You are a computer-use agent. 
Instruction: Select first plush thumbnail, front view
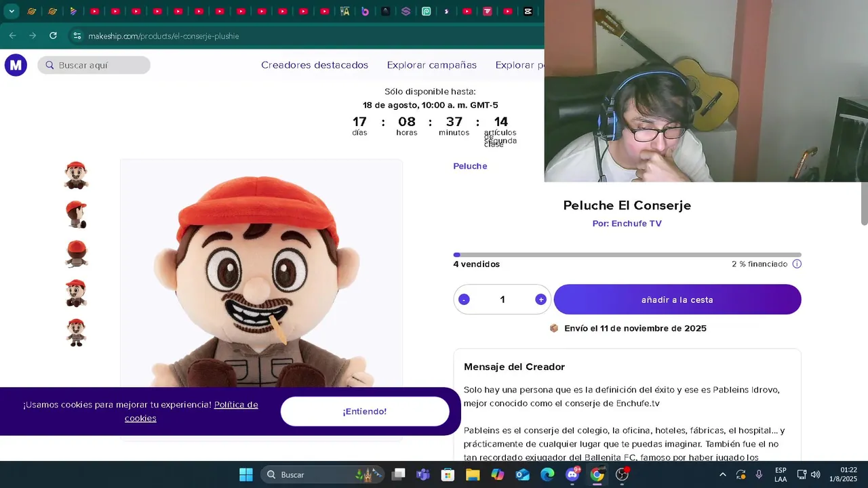[x=76, y=176]
